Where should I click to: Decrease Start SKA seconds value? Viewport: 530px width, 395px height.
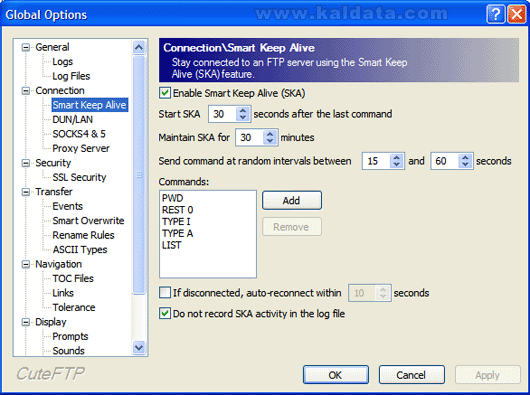(x=243, y=117)
